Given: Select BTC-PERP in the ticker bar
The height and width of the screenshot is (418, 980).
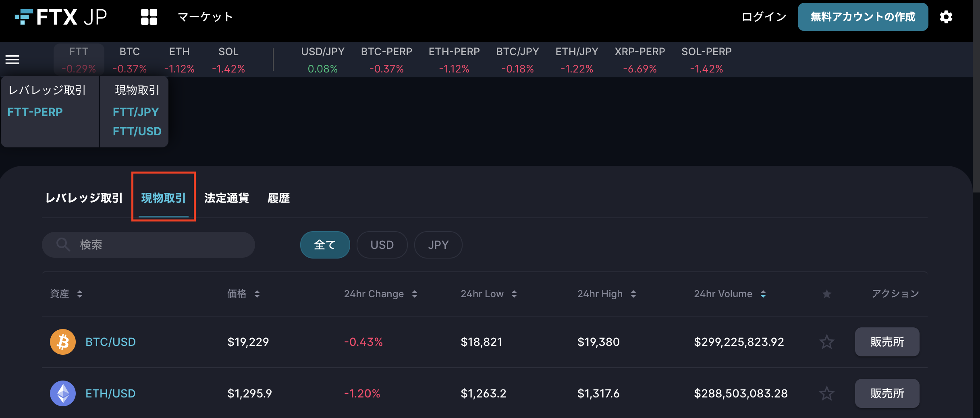Looking at the screenshot, I should pos(386,60).
